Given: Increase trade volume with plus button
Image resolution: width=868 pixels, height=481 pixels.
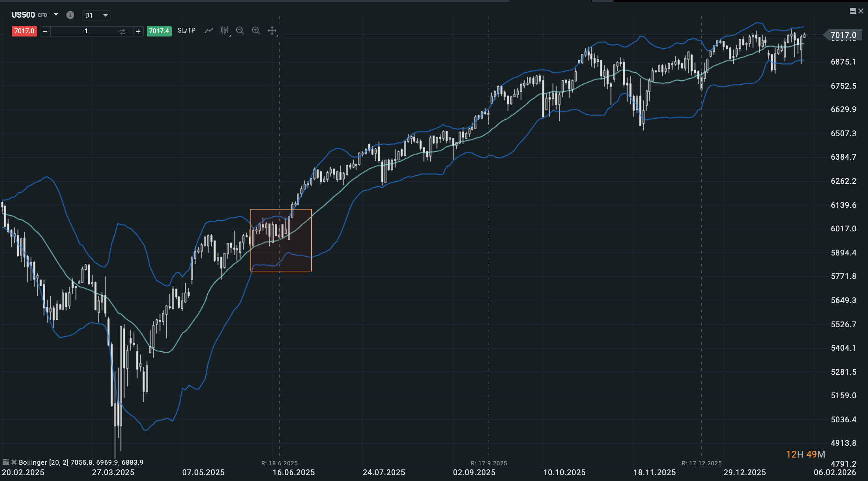Looking at the screenshot, I should coord(138,31).
